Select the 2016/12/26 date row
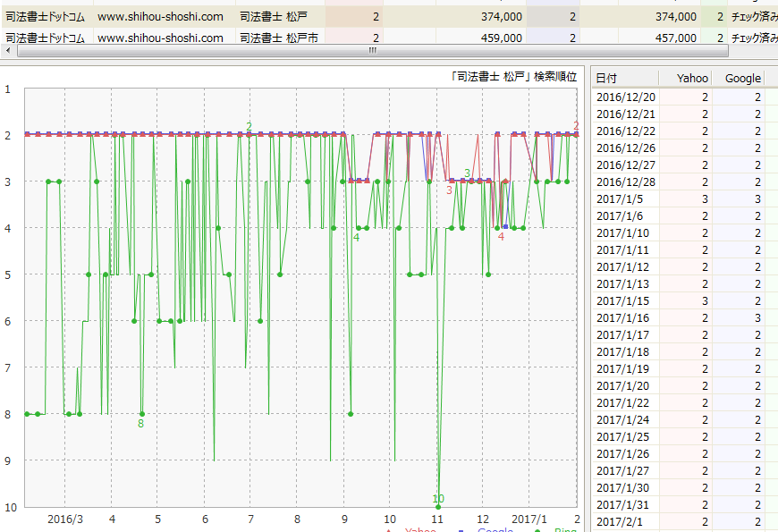Viewport: 778px width, 532px height. pyautogui.click(x=685, y=148)
